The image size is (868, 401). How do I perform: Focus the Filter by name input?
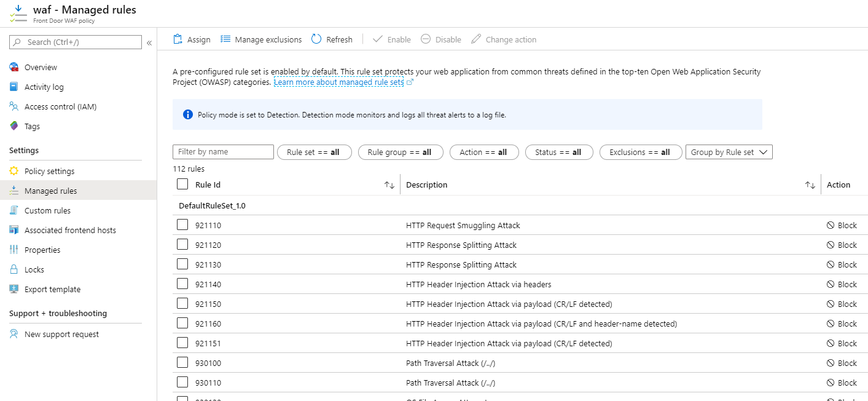(223, 152)
